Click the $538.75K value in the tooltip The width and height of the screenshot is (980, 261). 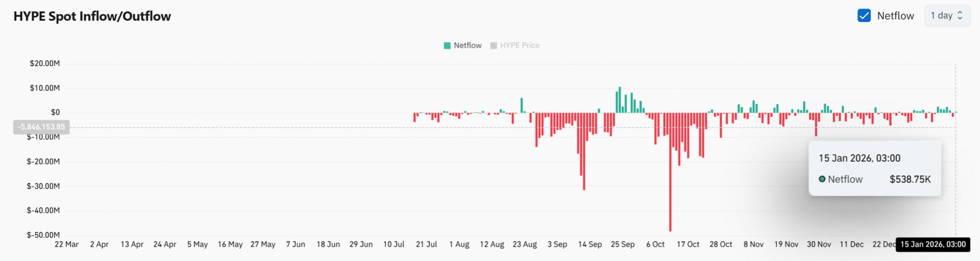910,179
